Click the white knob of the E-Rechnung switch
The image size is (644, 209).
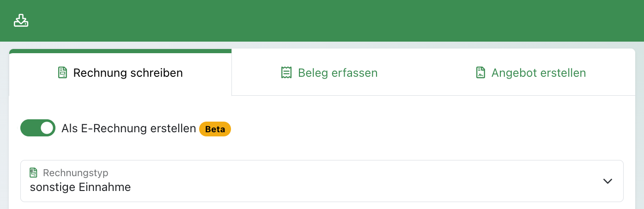47,129
